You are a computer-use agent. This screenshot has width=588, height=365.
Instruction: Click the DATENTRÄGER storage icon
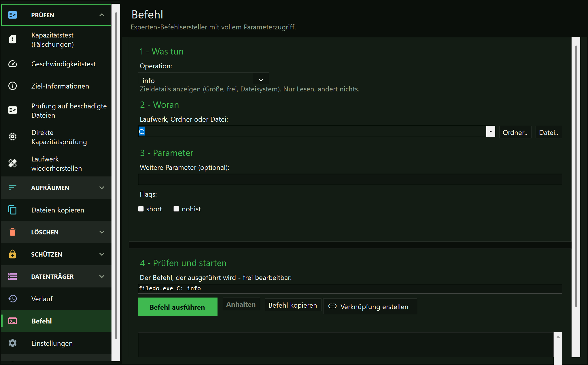[12, 276]
